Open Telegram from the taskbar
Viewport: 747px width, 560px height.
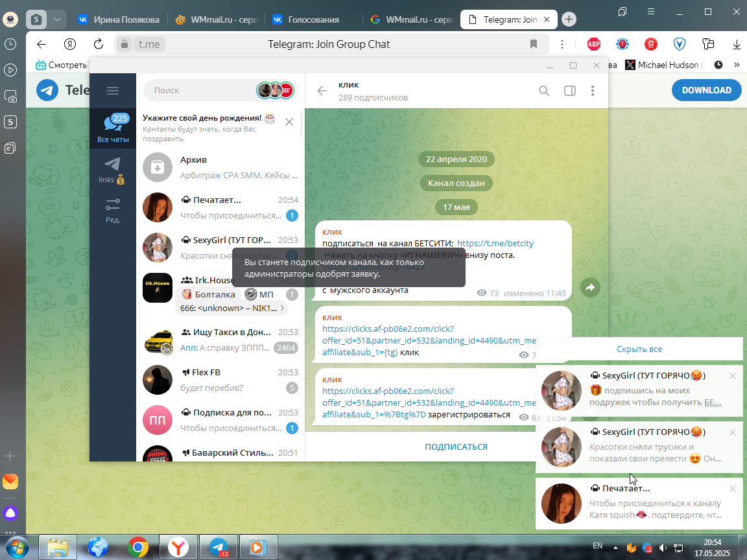point(219,548)
